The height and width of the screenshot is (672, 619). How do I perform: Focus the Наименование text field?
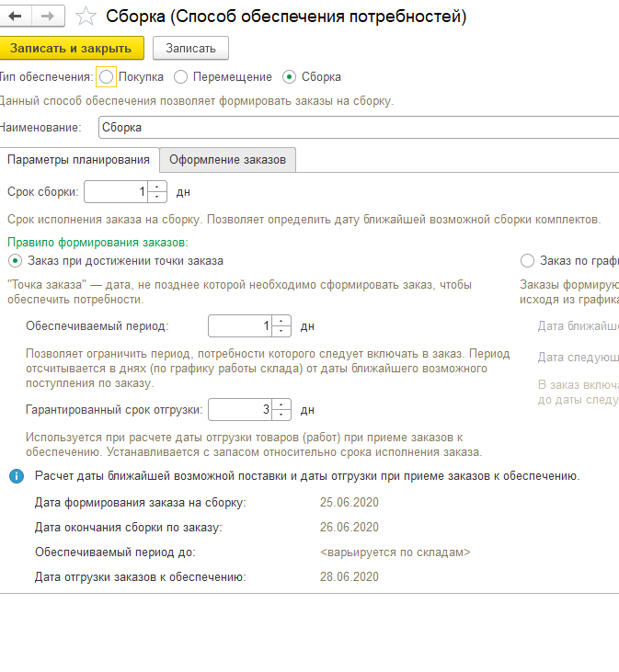(359, 127)
